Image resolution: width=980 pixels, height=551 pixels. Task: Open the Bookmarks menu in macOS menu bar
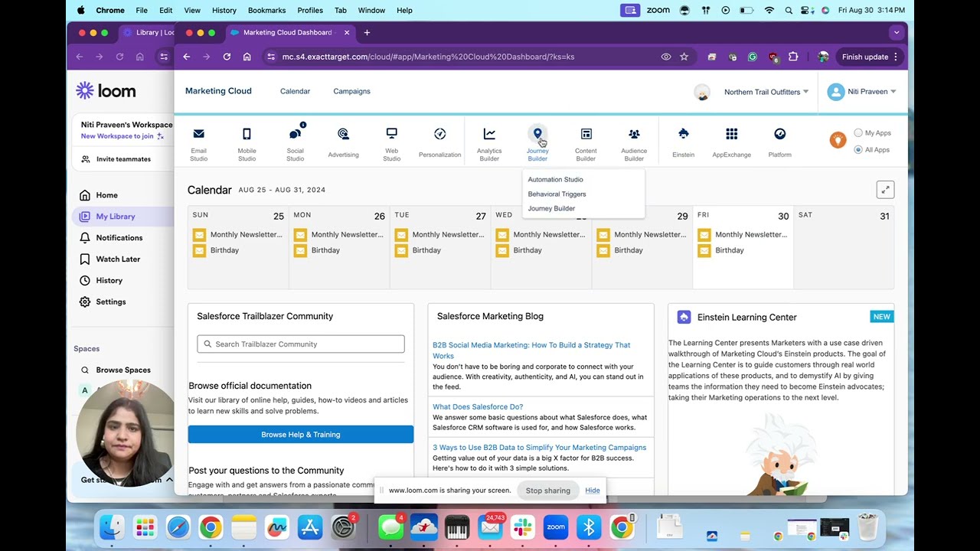[266, 10]
